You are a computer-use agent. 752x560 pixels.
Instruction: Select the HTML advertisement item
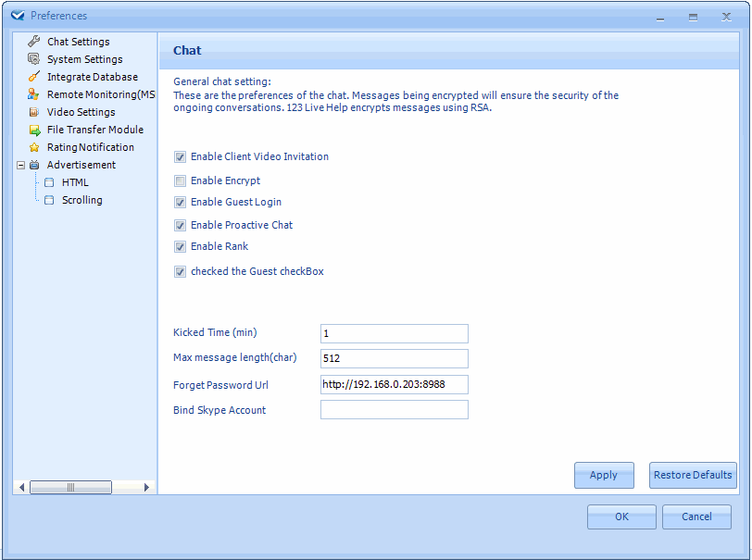click(75, 182)
